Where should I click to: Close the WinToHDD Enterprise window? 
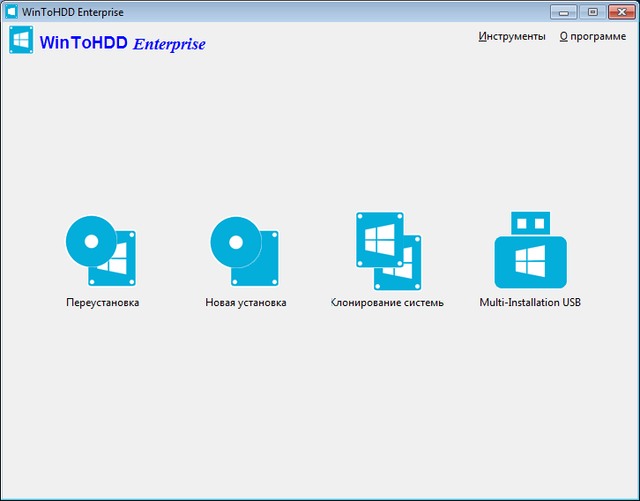click(x=622, y=12)
